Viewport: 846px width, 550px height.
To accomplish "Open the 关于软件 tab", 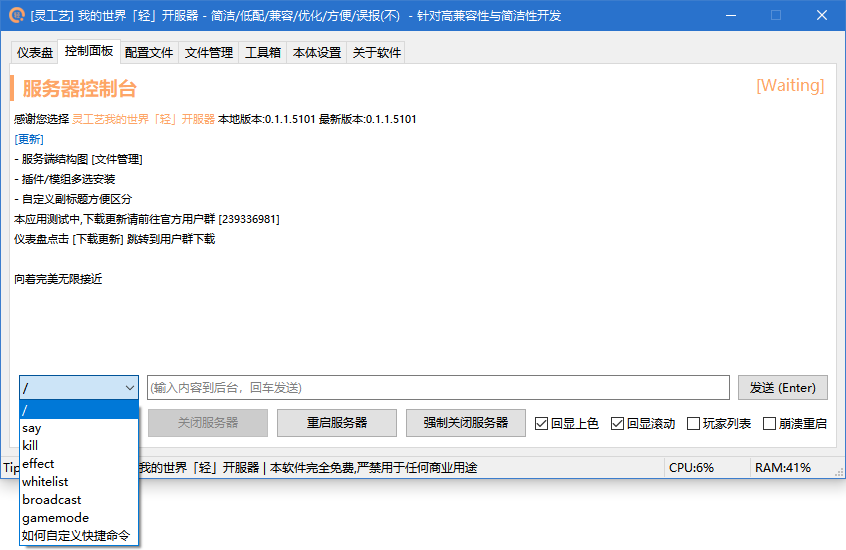I will pyautogui.click(x=377, y=52).
